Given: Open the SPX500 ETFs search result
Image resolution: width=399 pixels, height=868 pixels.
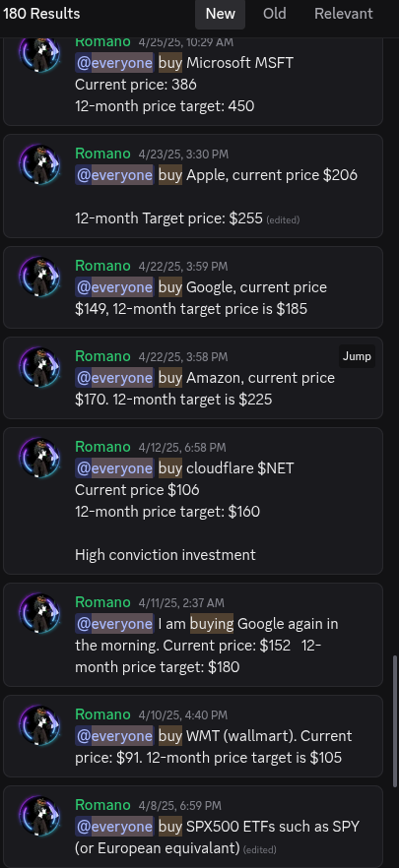Looking at the screenshot, I should point(193,826).
